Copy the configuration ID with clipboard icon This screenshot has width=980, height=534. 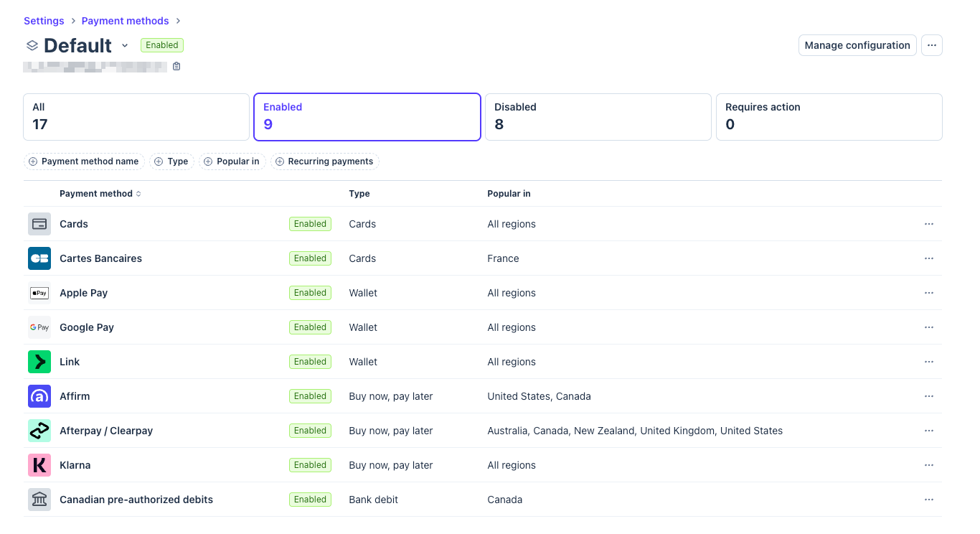tap(176, 67)
